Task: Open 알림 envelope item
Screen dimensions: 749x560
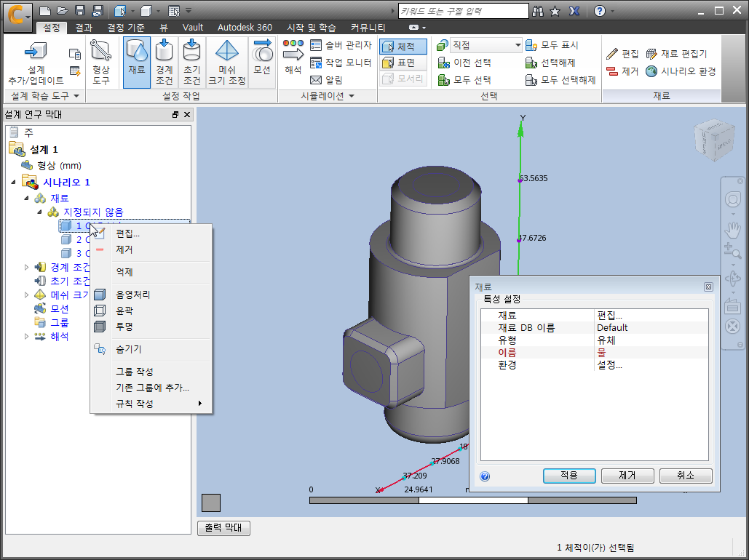Action: tap(327, 80)
